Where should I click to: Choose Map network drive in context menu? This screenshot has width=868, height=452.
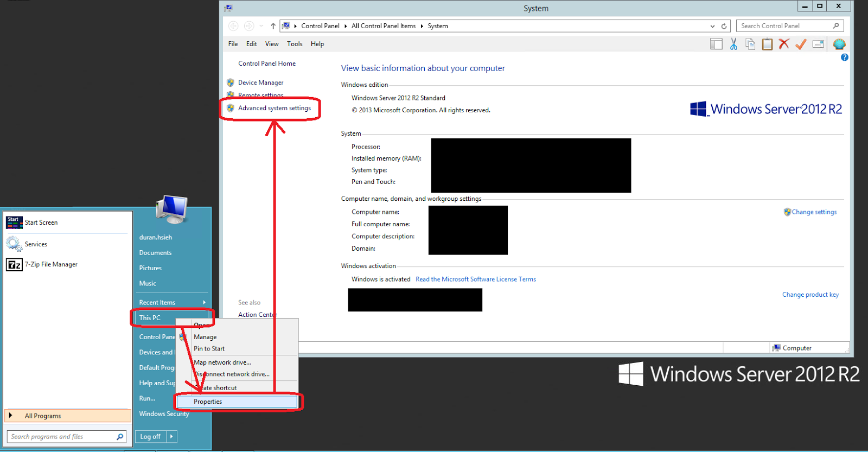(237, 362)
